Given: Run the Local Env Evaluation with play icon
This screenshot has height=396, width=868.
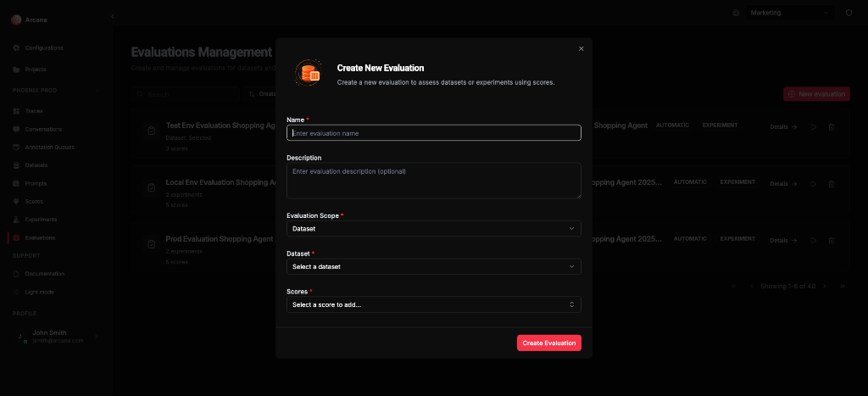Looking at the screenshot, I should pyautogui.click(x=813, y=184).
